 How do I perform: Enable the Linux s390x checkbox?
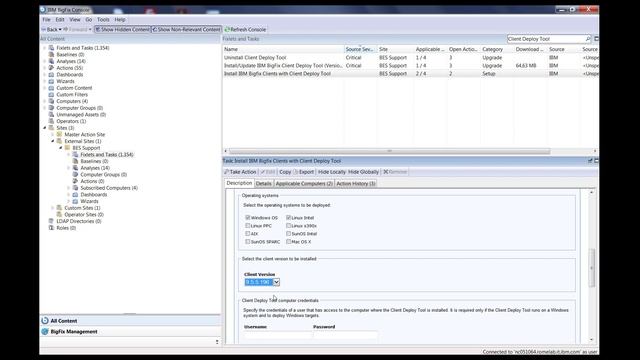pyautogui.click(x=289, y=226)
